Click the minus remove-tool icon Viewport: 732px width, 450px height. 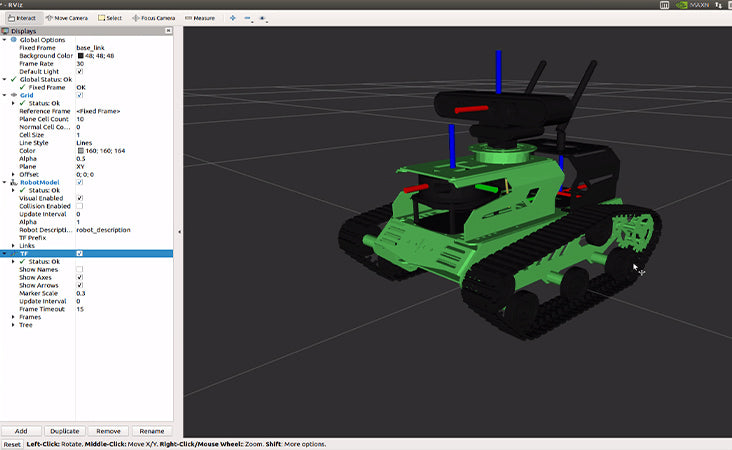pos(248,18)
